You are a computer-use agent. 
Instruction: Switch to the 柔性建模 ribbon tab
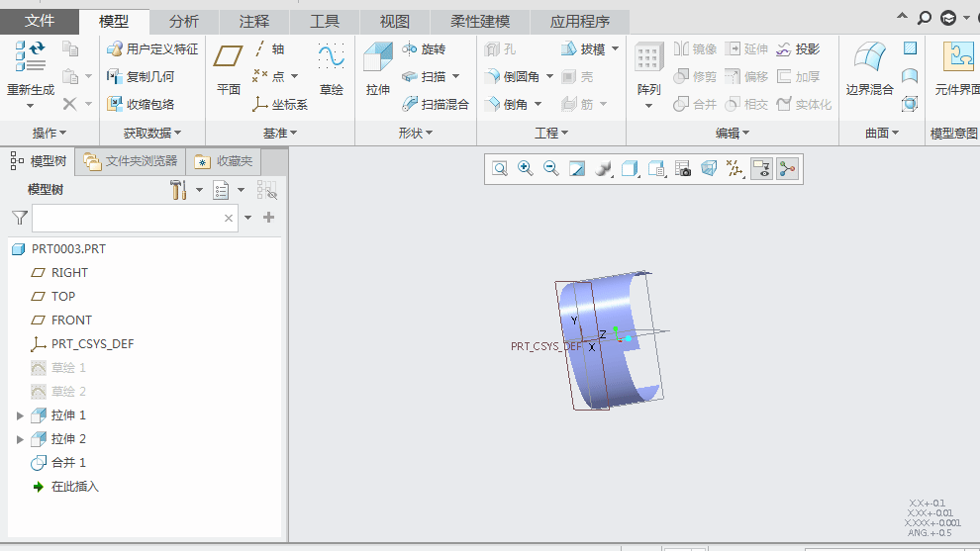[480, 22]
